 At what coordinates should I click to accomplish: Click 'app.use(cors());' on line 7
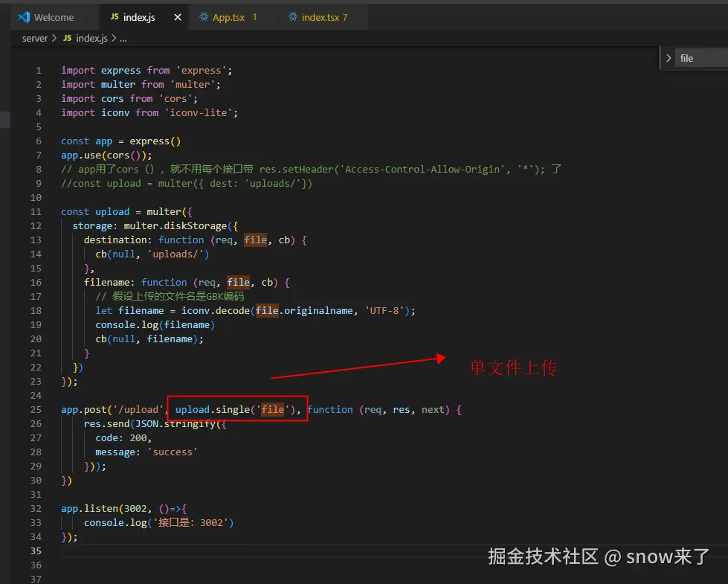[106, 155]
